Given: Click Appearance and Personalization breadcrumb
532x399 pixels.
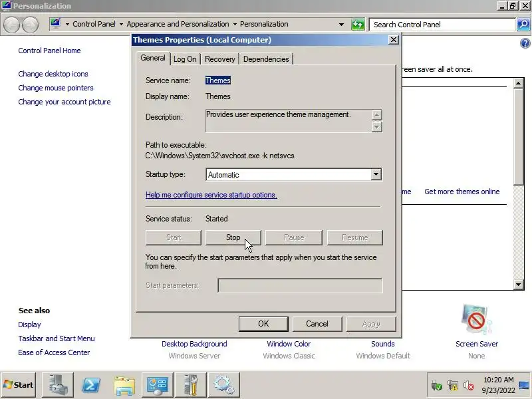Looking at the screenshot, I should (x=178, y=24).
